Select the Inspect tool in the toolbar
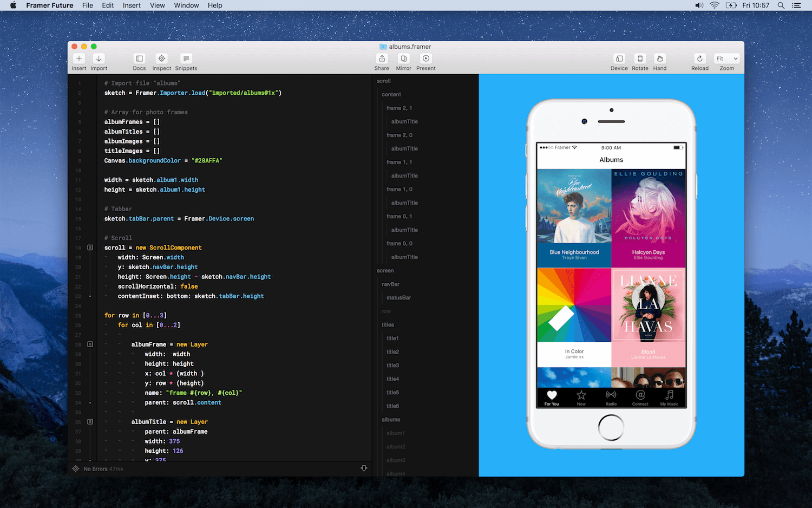 click(161, 61)
